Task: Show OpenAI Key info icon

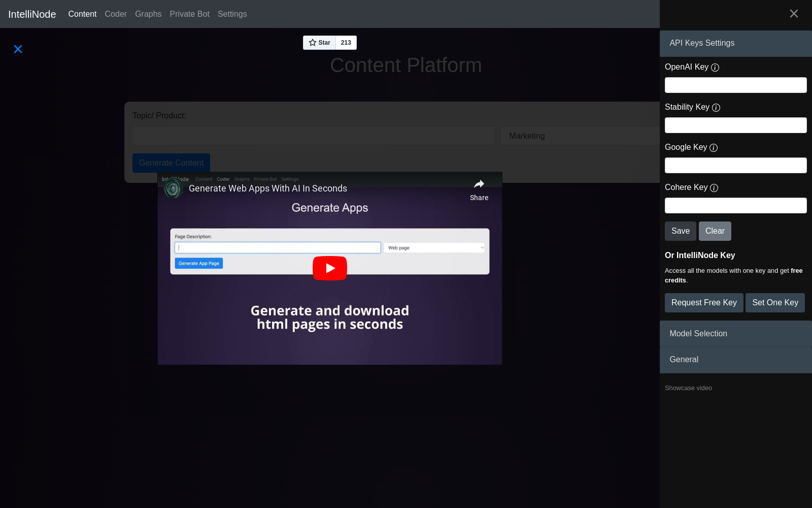Action: (x=715, y=68)
